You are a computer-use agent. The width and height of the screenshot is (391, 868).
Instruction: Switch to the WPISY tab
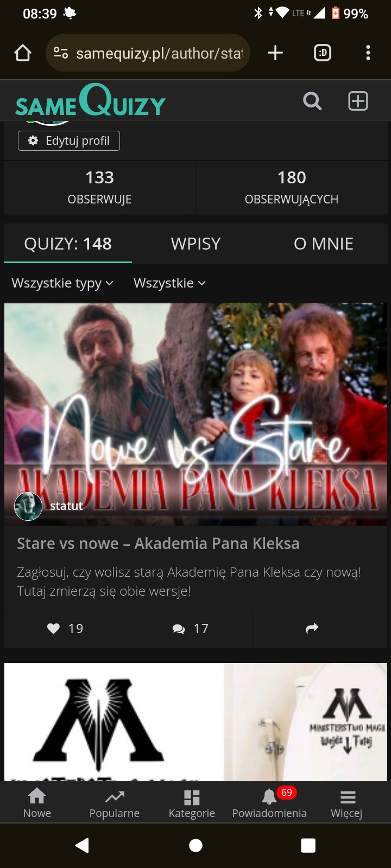click(x=195, y=244)
